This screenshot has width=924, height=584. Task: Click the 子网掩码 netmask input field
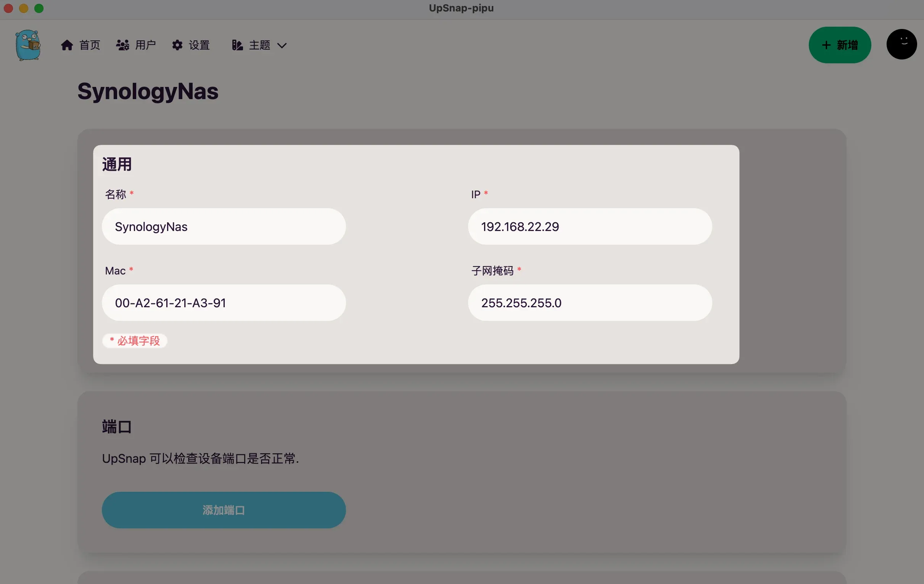(590, 303)
